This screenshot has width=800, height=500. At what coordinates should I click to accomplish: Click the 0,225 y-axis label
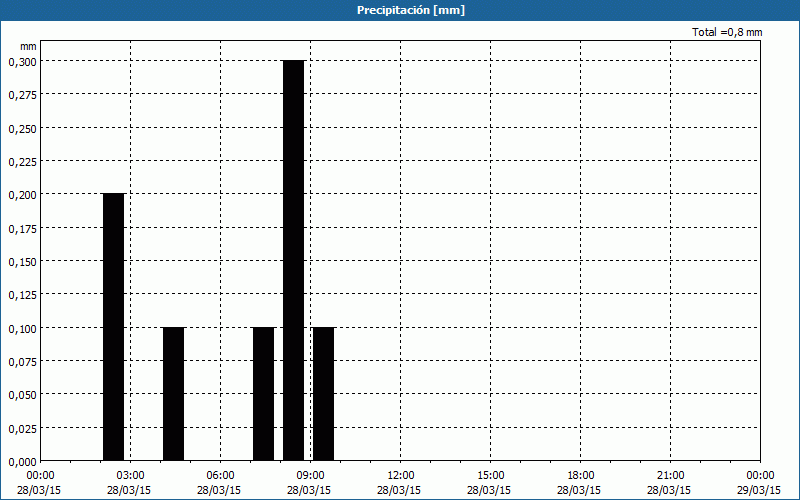(22, 161)
